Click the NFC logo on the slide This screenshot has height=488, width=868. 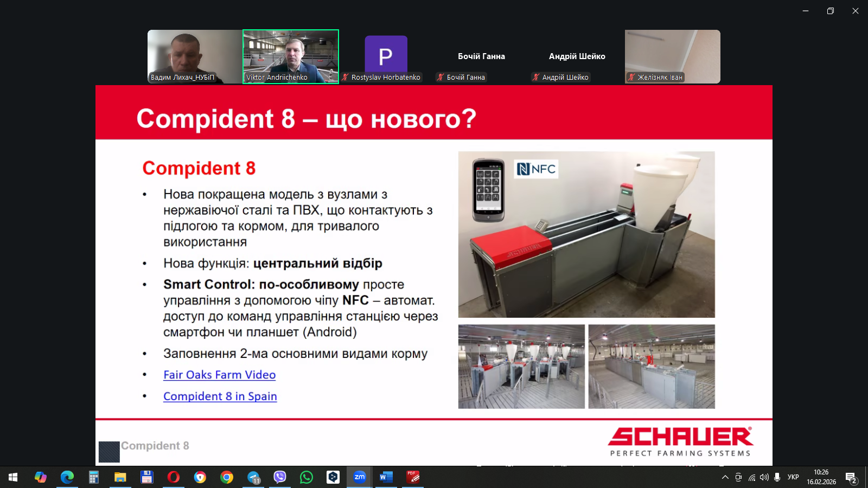pos(536,169)
